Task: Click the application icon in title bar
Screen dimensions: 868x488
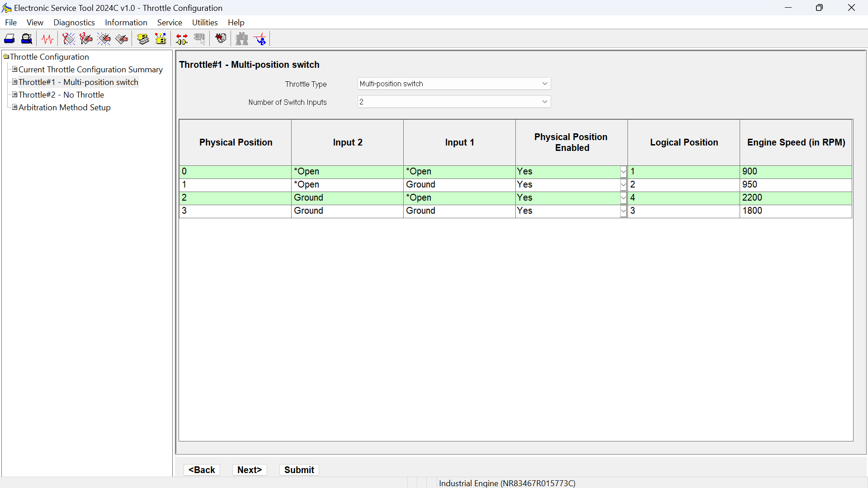Action: [6, 8]
